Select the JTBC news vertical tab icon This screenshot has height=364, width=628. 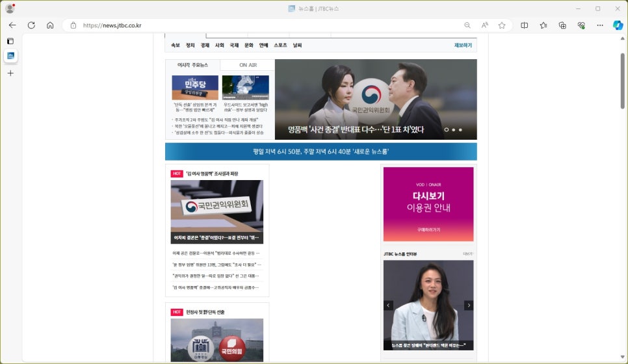11,56
